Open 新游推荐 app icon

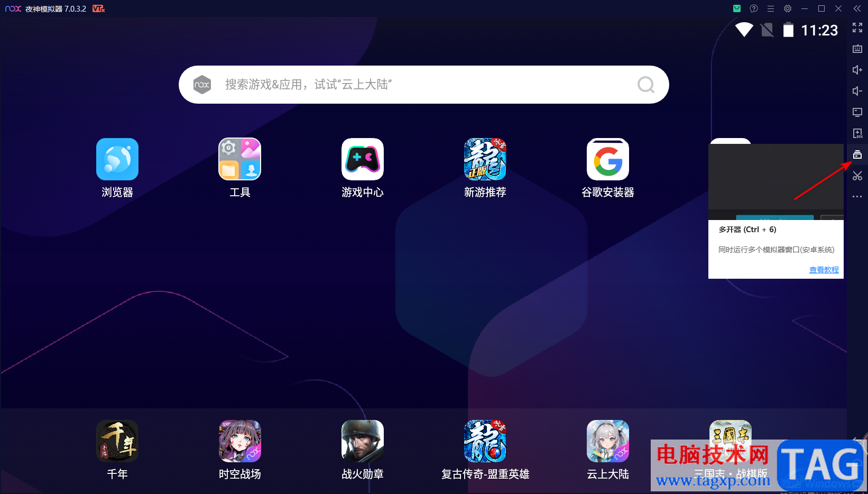485,159
